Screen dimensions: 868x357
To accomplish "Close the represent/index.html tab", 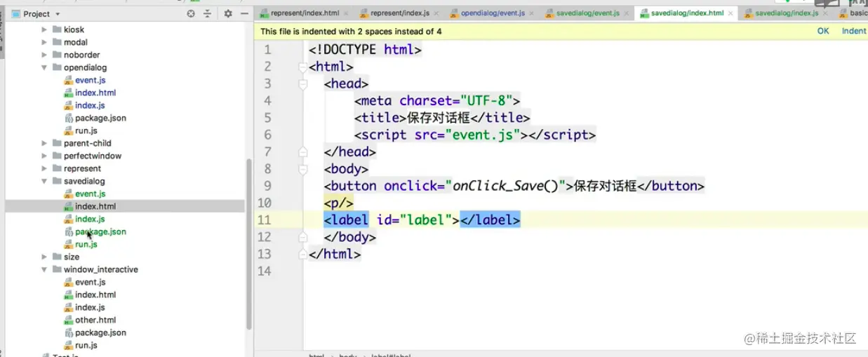I will 346,13.
